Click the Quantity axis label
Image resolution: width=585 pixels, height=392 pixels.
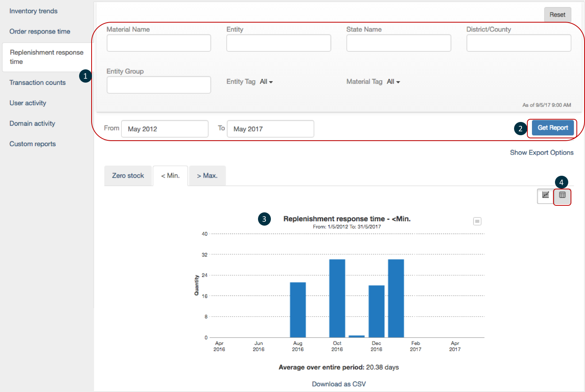tap(197, 285)
